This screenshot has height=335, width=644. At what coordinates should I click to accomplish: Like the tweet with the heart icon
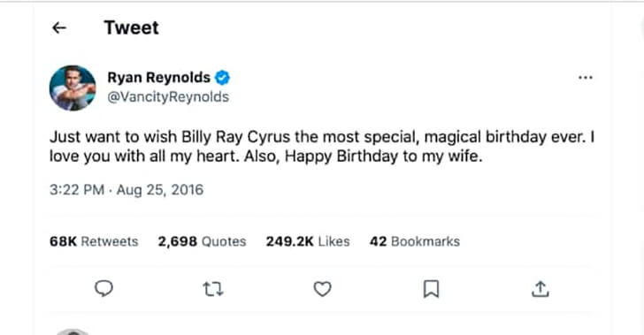(x=322, y=289)
